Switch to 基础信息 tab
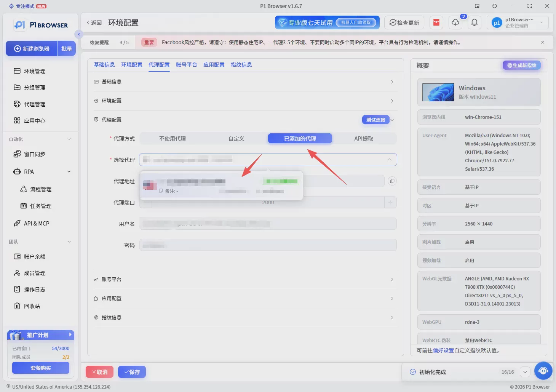The height and width of the screenshot is (392, 556). coord(104,65)
